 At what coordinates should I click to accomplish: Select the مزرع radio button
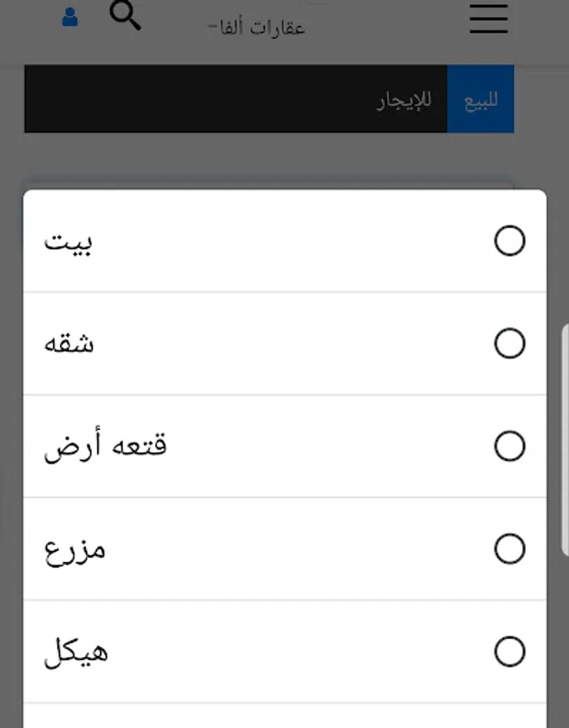(510, 548)
